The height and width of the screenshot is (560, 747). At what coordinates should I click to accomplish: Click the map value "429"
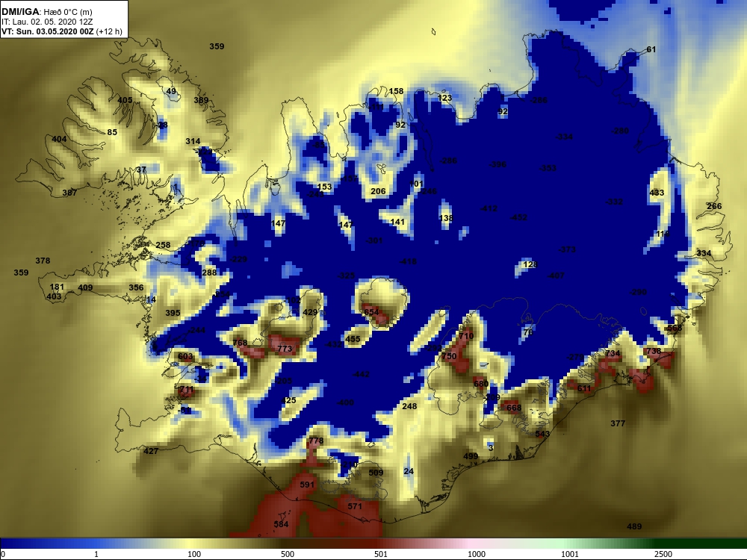point(310,312)
